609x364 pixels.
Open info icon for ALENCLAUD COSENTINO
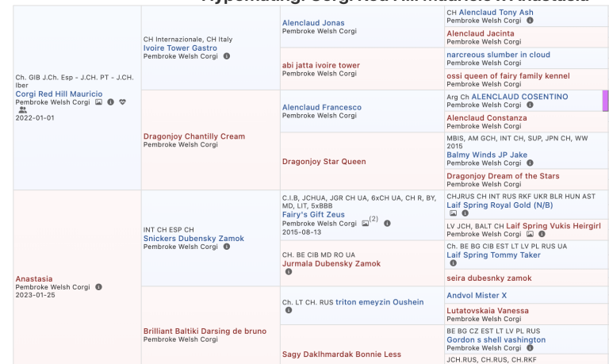pyautogui.click(x=530, y=105)
